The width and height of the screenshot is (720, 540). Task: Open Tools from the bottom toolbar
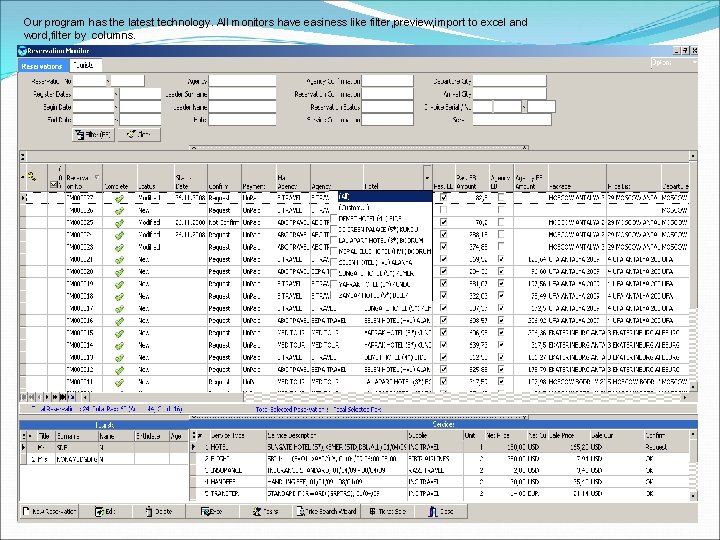265,511
